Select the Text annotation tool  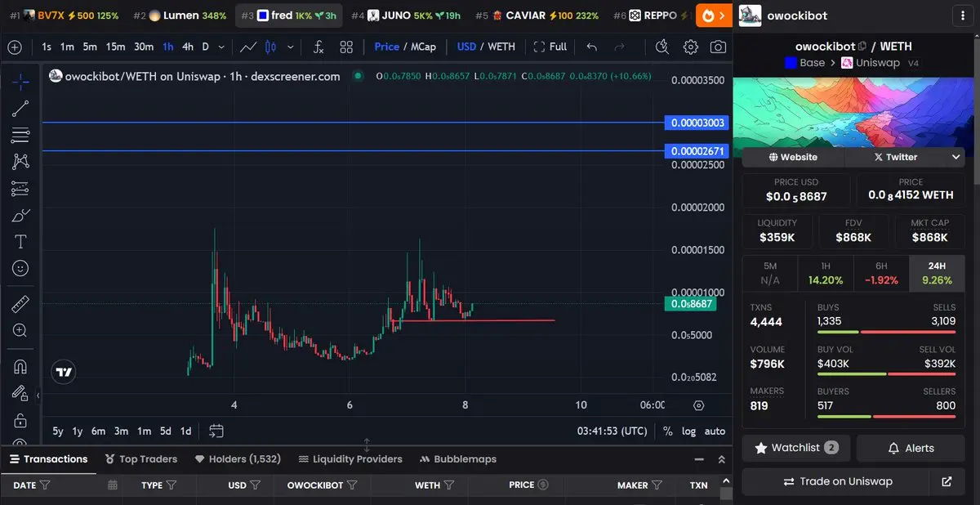20,242
